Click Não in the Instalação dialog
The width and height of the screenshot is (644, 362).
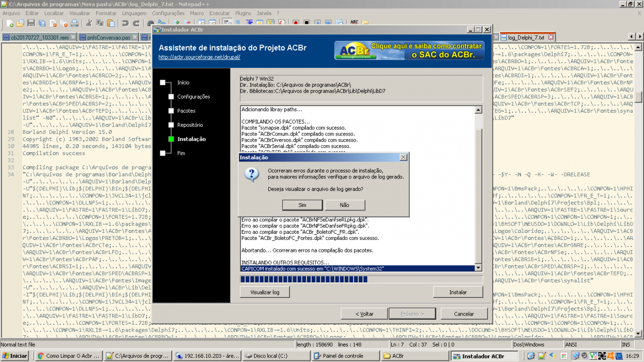(x=344, y=205)
